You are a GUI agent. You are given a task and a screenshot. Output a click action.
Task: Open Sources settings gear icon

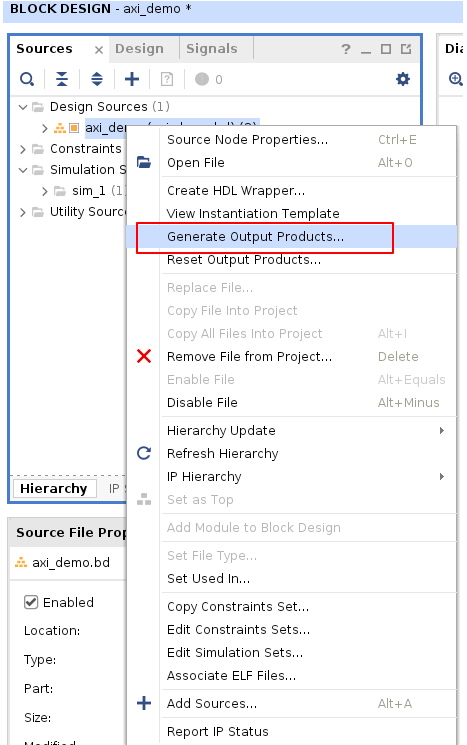(x=403, y=79)
